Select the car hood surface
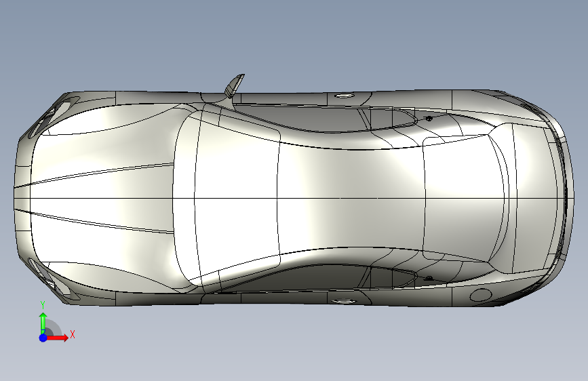Screen dimensions: 588x381 coord(101,198)
